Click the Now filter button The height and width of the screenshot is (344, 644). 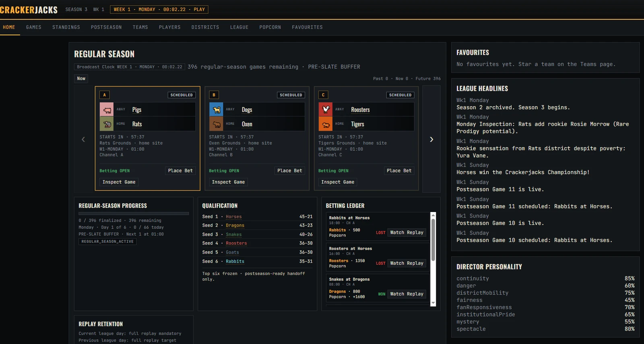click(81, 78)
